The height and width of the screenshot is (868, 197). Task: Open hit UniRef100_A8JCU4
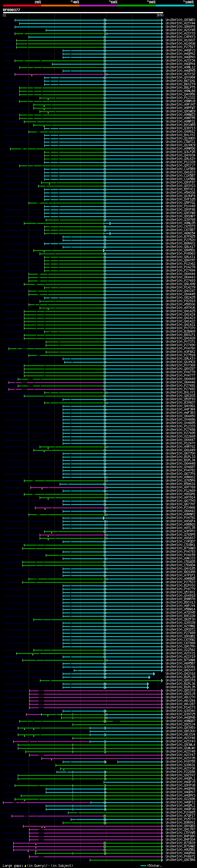point(180,734)
